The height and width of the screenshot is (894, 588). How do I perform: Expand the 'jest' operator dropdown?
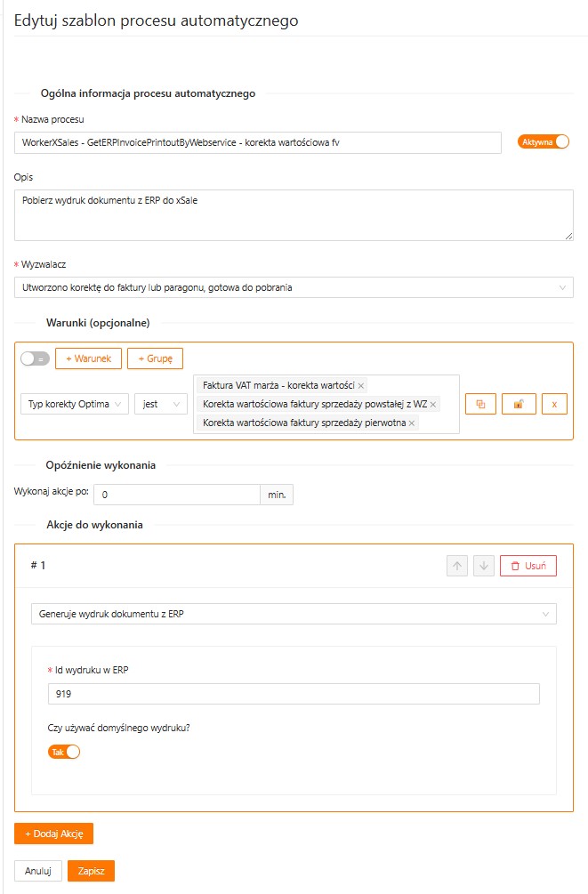click(161, 404)
